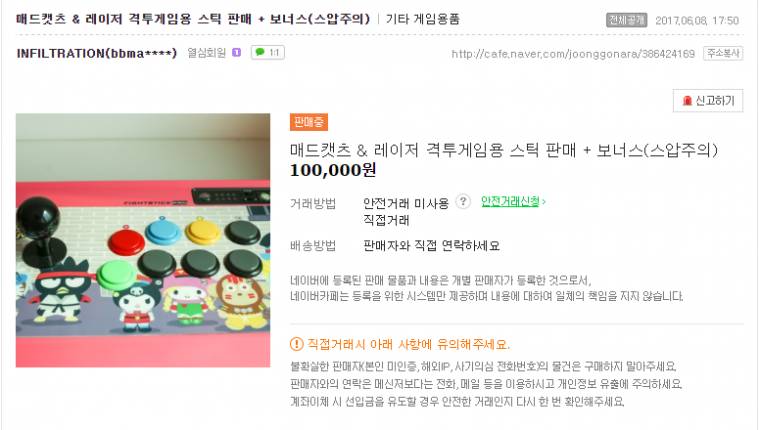Click the 열심회원 member grade label
Screen dimensions: 760x430
tap(206, 53)
